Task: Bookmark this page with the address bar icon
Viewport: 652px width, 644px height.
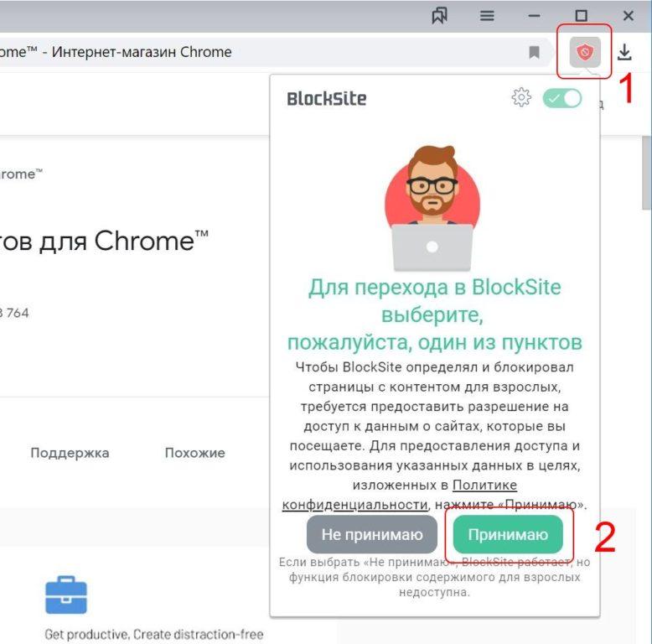Action: tap(535, 53)
